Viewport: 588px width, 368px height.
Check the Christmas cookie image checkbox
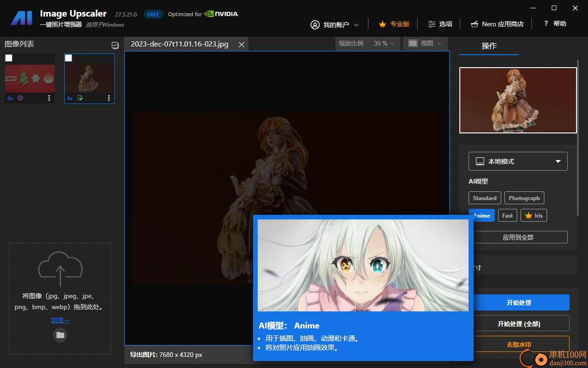9,58
